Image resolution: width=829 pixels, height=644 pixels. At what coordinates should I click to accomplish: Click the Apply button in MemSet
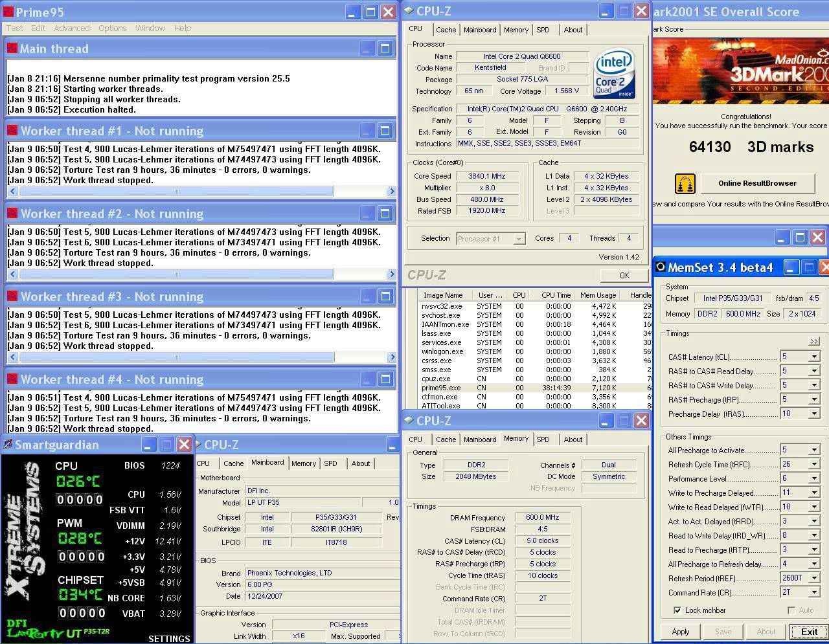(x=681, y=632)
